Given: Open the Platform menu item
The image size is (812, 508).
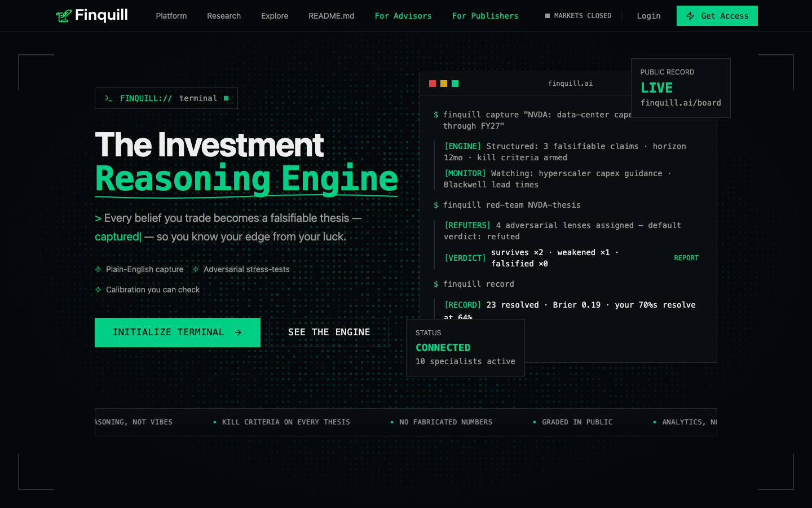Looking at the screenshot, I should [x=171, y=16].
